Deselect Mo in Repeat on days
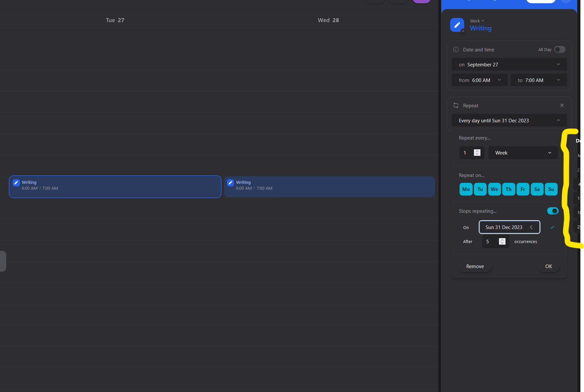The width and height of the screenshot is (584, 392). click(x=466, y=189)
